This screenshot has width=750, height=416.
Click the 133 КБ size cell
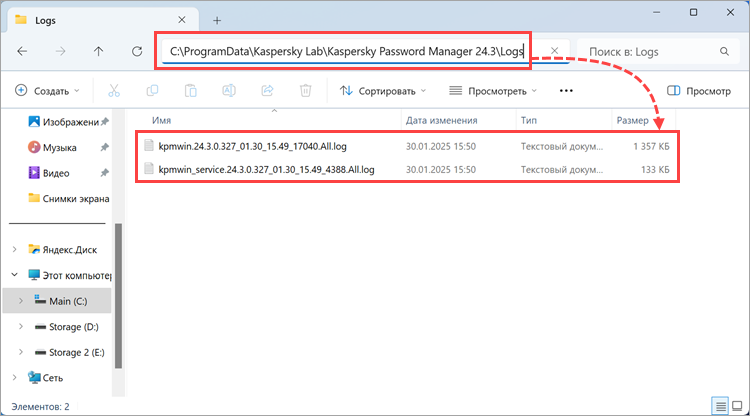[655, 169]
